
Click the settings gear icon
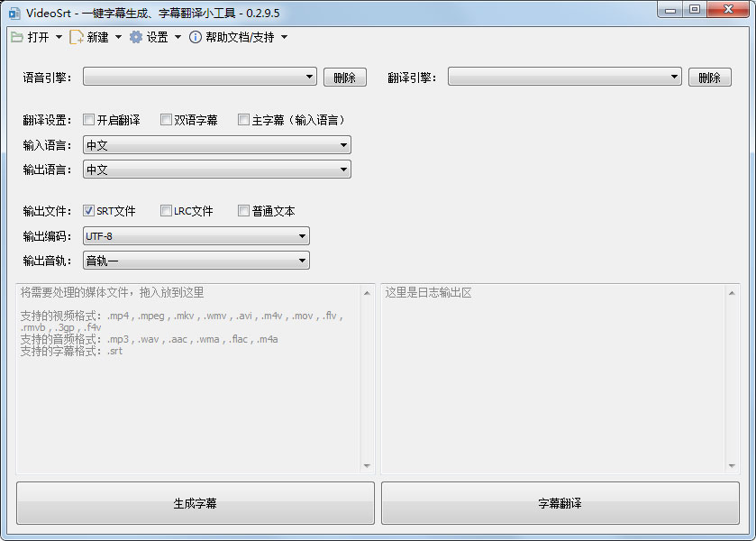[x=136, y=37]
